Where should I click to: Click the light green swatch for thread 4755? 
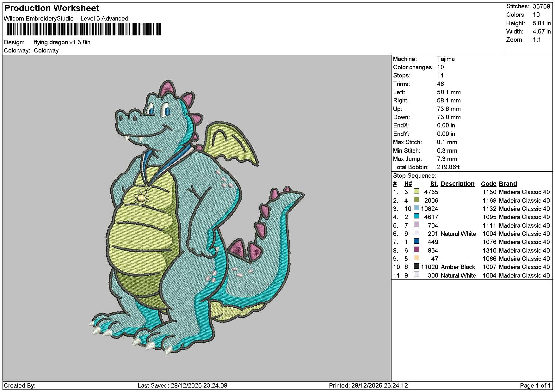pyautogui.click(x=416, y=191)
